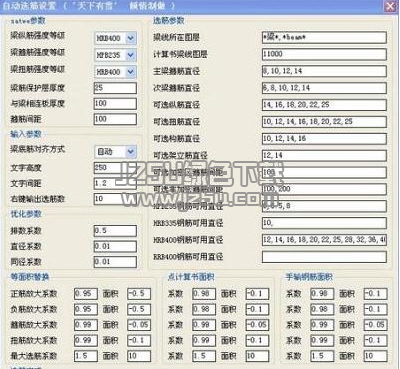This screenshot has width=400, height=369.
Task: Select the 面积 field in 最大选筋系数 row
Action: coord(139,356)
